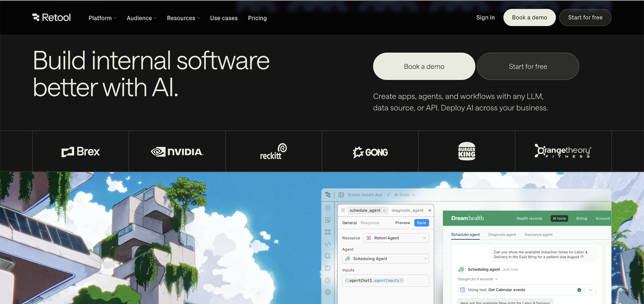The height and width of the screenshot is (304, 644).
Task: Open the code file icon in sidebar
Action: click(x=328, y=268)
